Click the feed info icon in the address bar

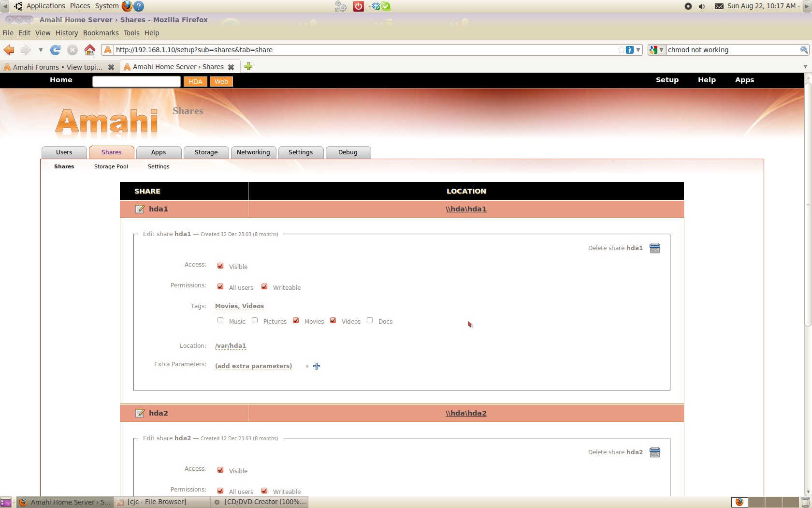coord(630,50)
